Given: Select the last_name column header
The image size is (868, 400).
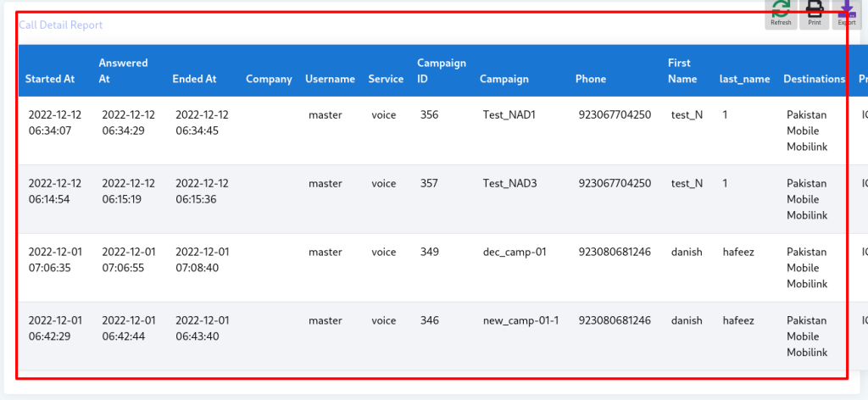Looking at the screenshot, I should (744, 79).
